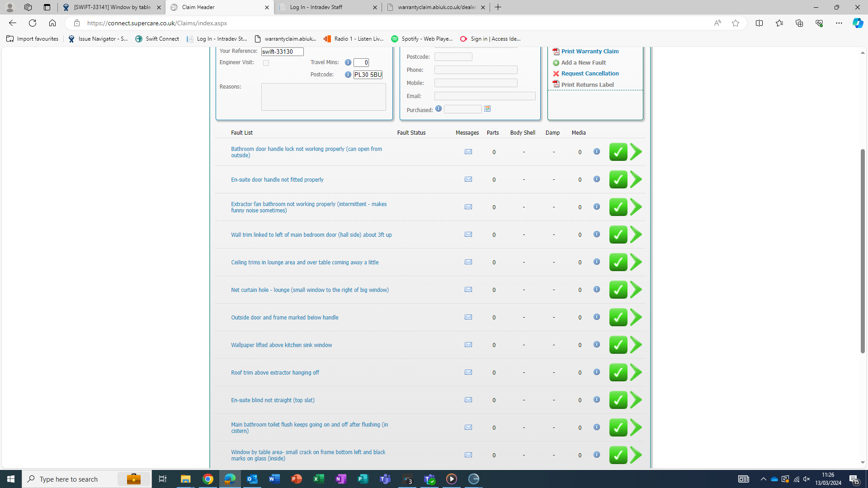This screenshot has width=868, height=488.
Task: Switch to SWIFT-33141 Window by table tab
Action: pos(112,7)
